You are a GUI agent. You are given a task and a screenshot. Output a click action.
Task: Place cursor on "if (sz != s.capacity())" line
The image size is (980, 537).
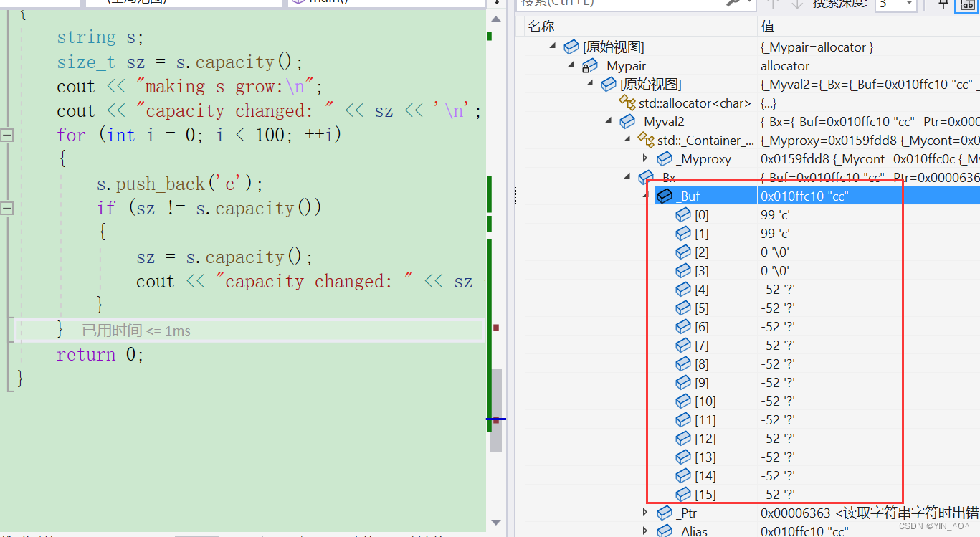[x=209, y=208]
